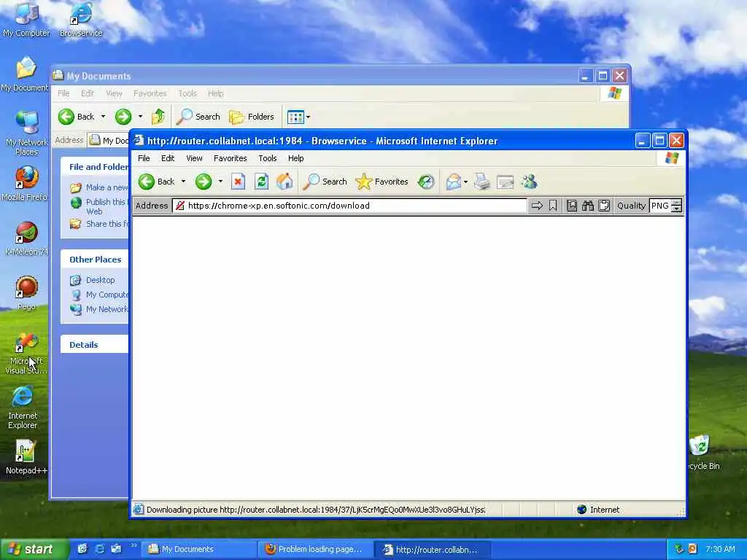Viewport: 747px width, 560px height.
Task: Go to Home page in Internet Explorer
Action: (285, 182)
